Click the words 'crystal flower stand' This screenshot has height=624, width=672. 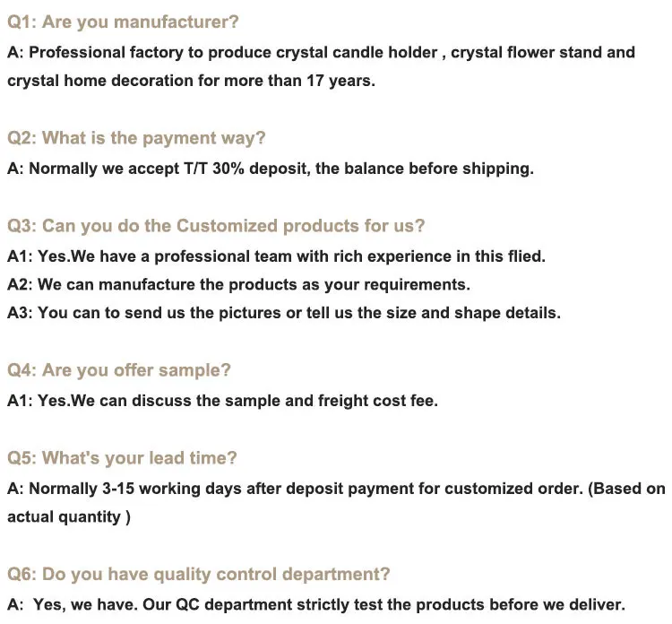click(x=525, y=52)
